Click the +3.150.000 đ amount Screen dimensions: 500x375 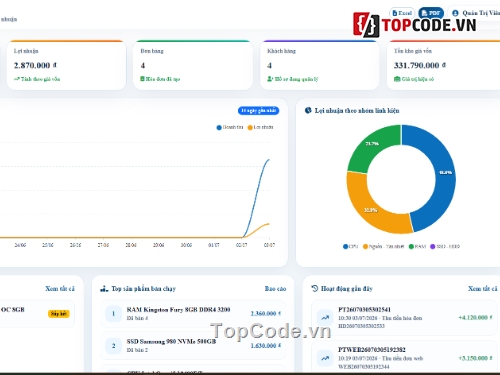(475, 358)
